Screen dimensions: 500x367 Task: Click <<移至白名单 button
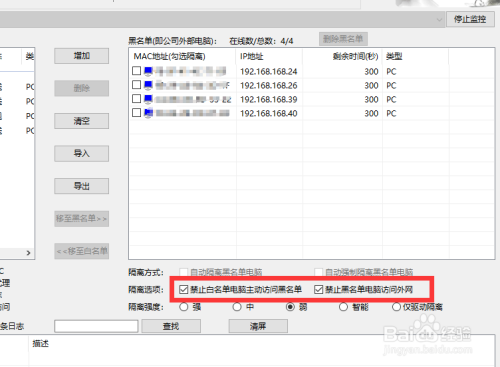(82, 251)
